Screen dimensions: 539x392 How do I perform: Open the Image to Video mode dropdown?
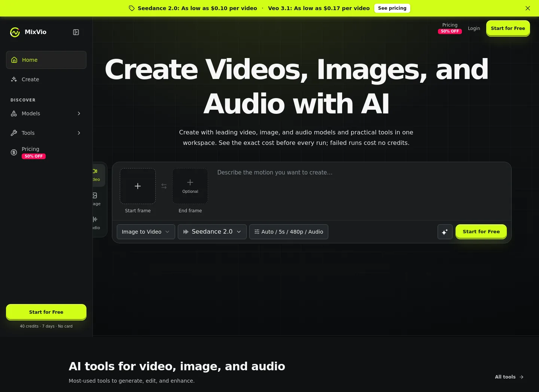click(146, 232)
